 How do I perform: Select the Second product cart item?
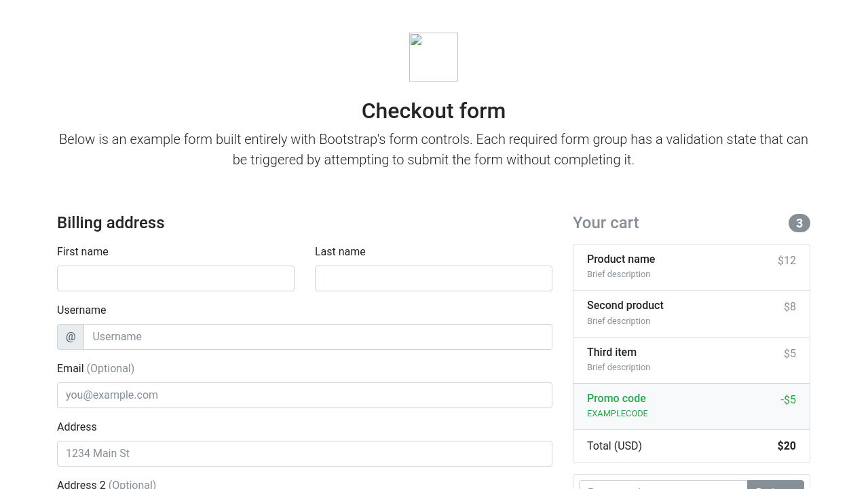691,313
